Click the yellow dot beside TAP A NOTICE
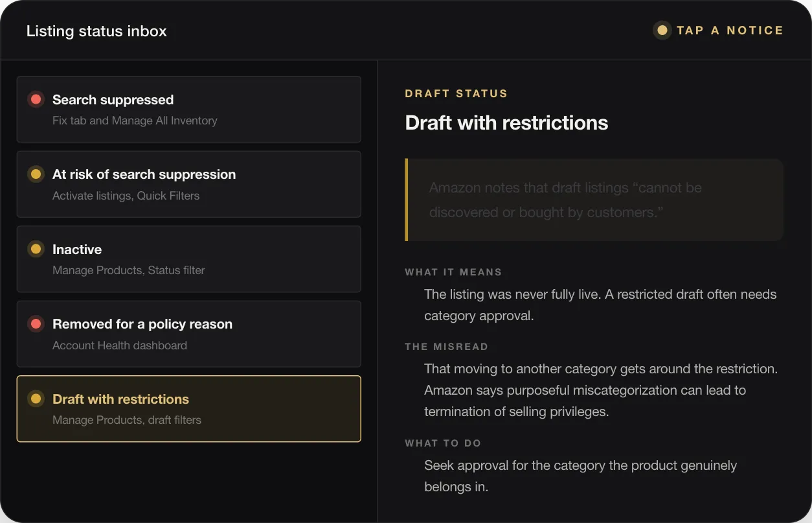The height and width of the screenshot is (523, 812). (662, 30)
